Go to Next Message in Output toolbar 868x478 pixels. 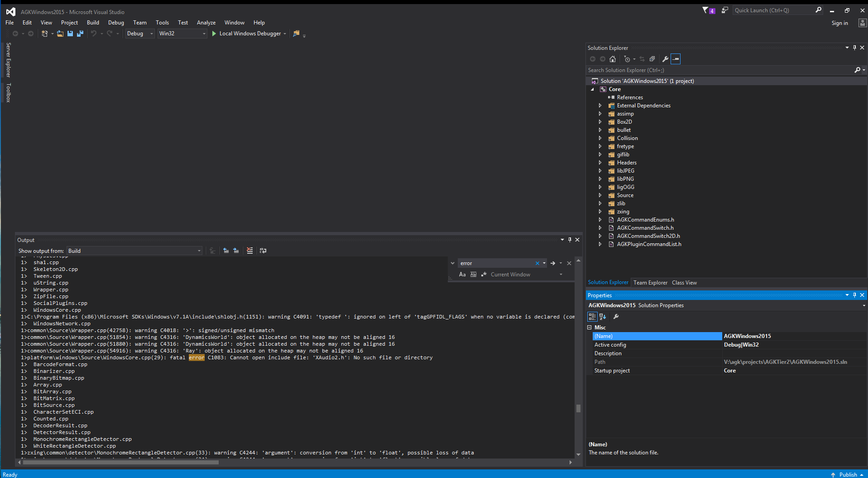coord(236,251)
